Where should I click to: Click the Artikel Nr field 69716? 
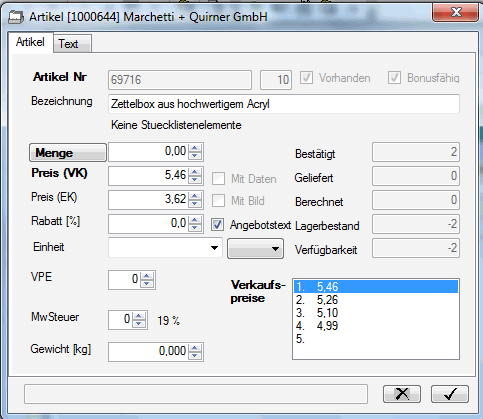coord(180,80)
